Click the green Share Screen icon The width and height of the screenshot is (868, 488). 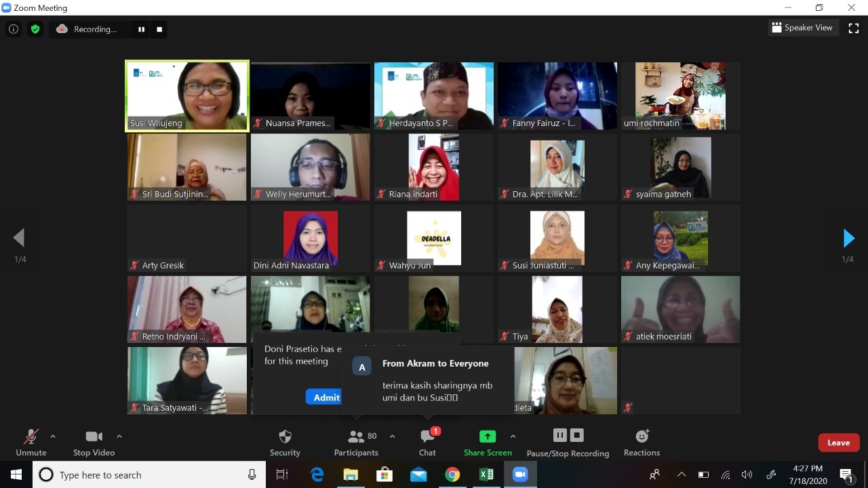pyautogui.click(x=488, y=436)
